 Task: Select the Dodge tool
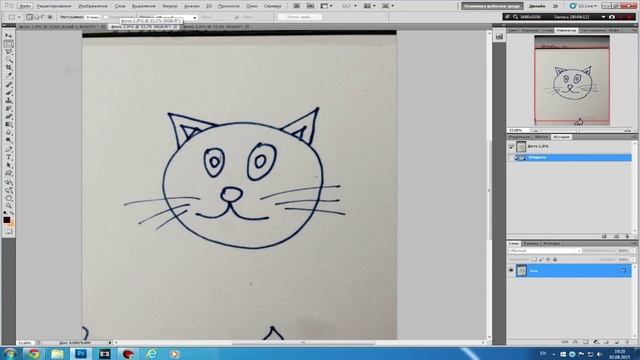(9, 141)
